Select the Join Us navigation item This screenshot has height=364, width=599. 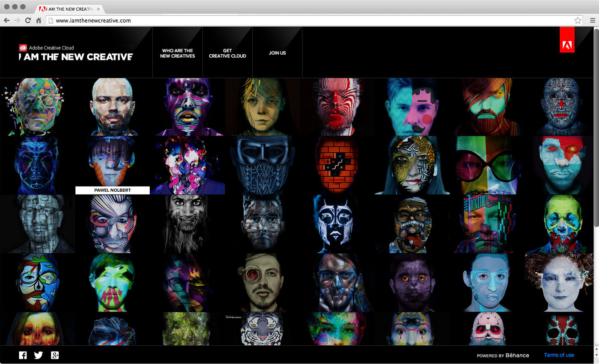tap(277, 53)
